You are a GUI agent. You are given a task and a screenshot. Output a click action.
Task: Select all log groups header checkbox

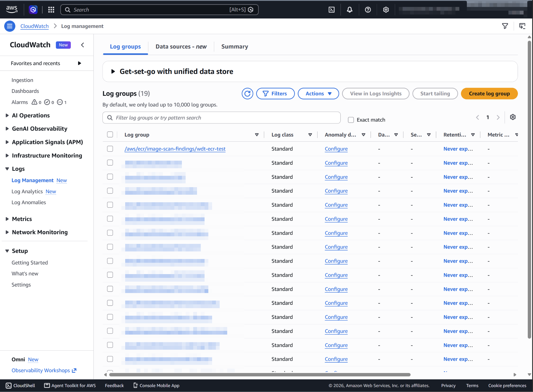point(110,135)
